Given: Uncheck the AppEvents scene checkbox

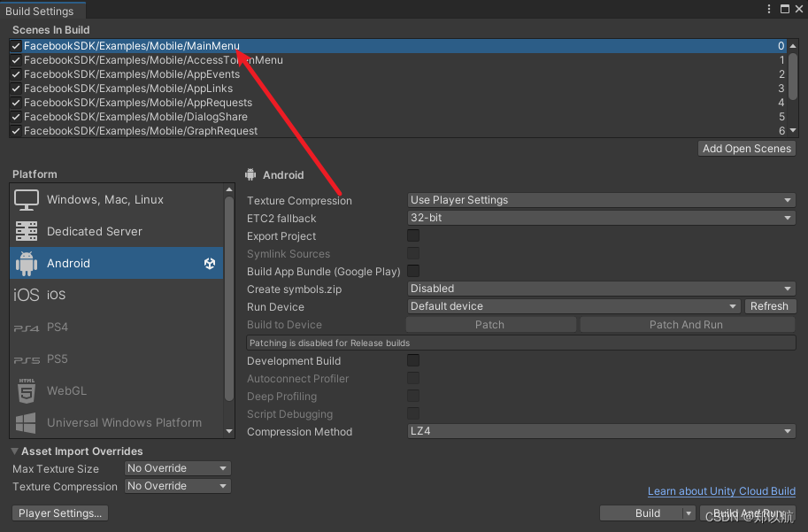Looking at the screenshot, I should (x=16, y=74).
